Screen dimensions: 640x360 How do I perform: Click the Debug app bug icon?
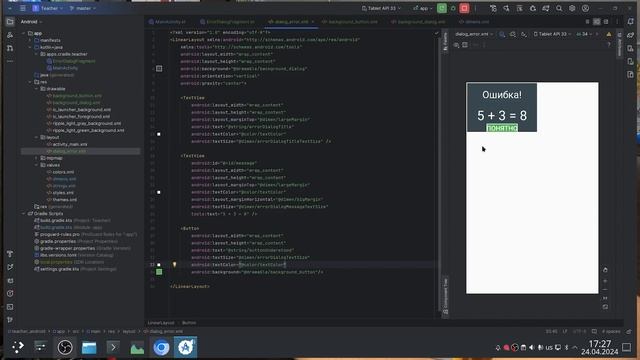click(453, 8)
